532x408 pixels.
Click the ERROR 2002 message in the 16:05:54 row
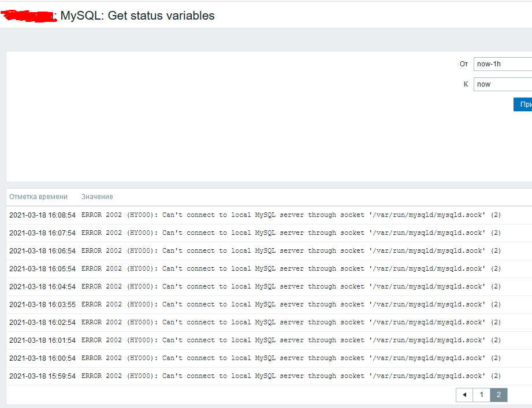(x=291, y=268)
